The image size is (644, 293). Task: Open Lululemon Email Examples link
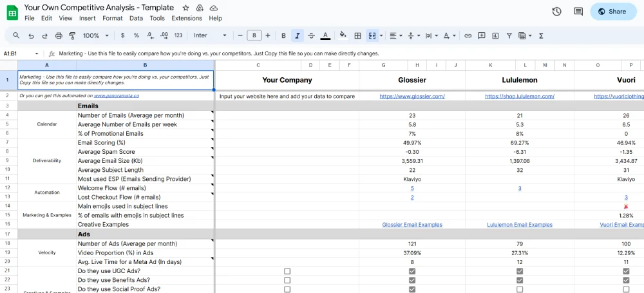(520, 225)
